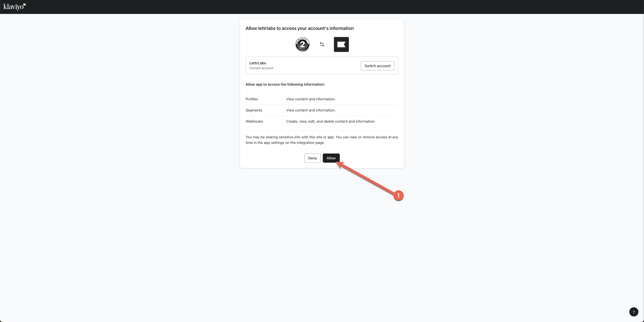Click the Profiles permission row label
The width and height of the screenshot is (644, 322).
(252, 99)
